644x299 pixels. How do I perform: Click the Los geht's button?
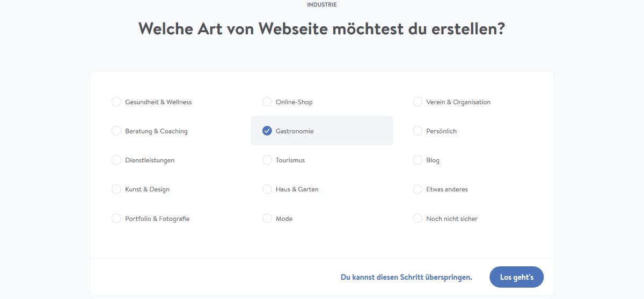pyautogui.click(x=516, y=277)
